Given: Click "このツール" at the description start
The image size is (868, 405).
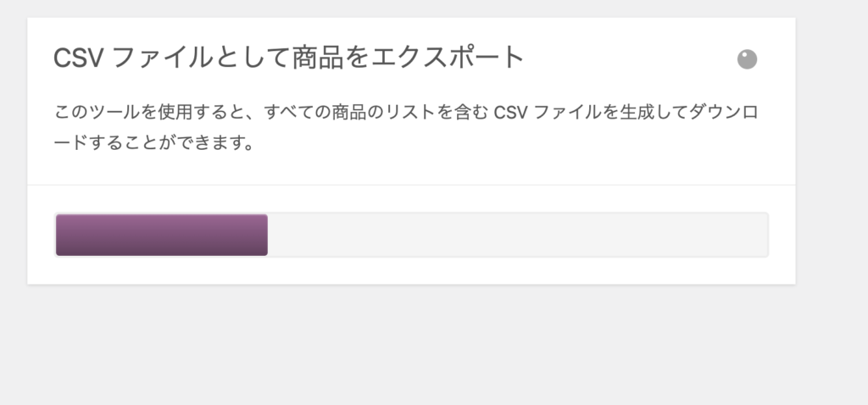Looking at the screenshot, I should click(90, 112).
